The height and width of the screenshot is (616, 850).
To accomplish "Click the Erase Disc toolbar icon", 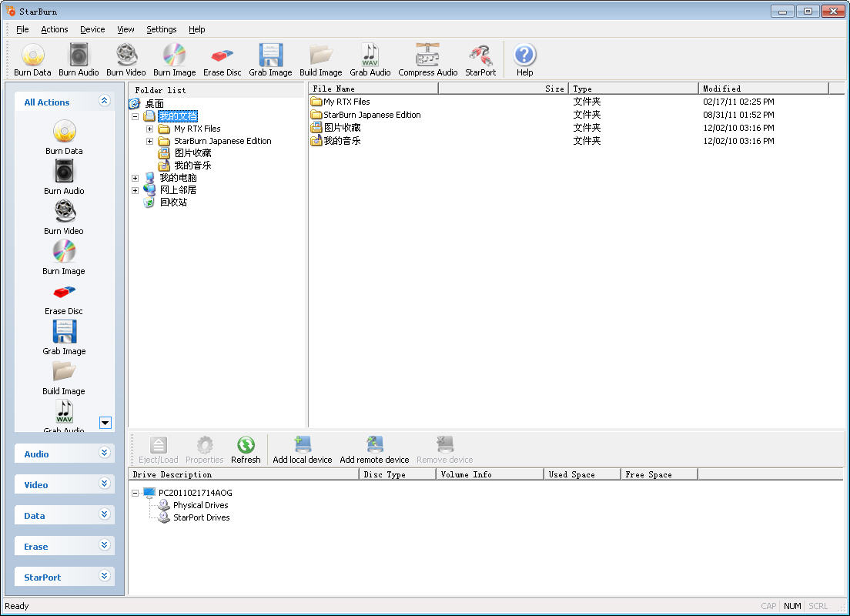I will click(x=222, y=57).
